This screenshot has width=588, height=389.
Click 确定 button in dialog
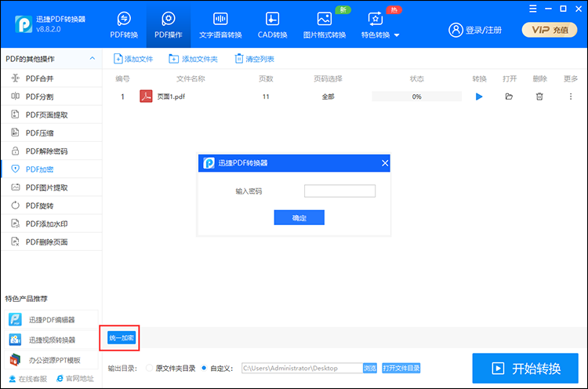click(299, 217)
